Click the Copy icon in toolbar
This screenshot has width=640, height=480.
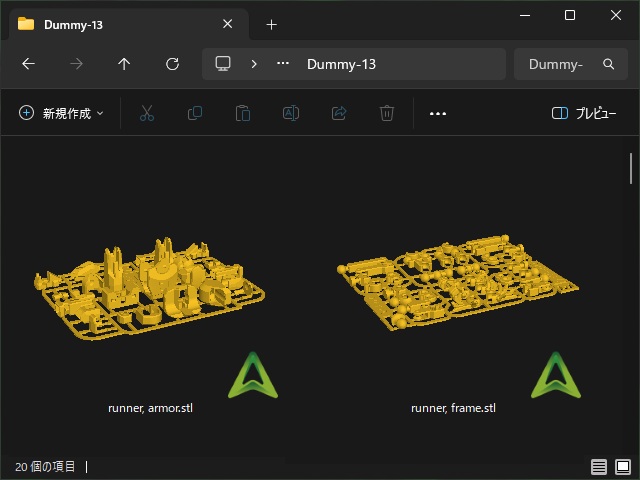coord(195,113)
